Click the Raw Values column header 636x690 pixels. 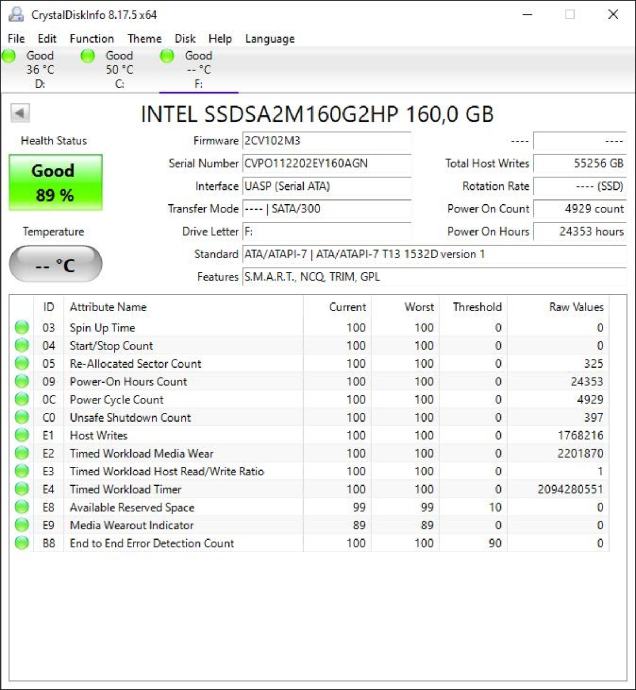pyautogui.click(x=558, y=307)
